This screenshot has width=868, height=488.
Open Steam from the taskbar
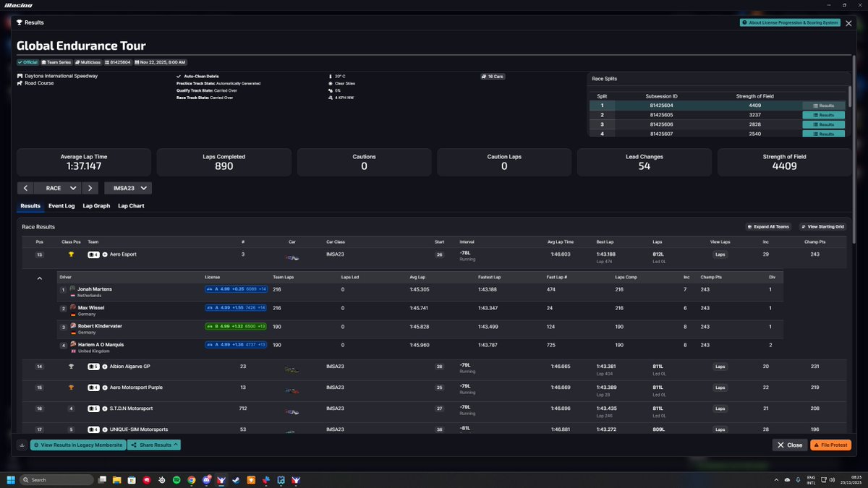coord(237,479)
